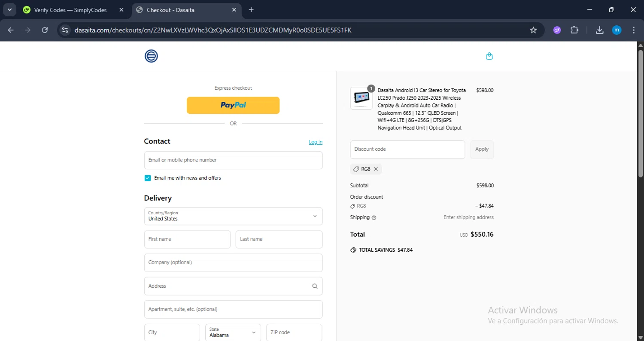The height and width of the screenshot is (341, 644).
Task: Click the Express checkout label
Action: (x=233, y=88)
